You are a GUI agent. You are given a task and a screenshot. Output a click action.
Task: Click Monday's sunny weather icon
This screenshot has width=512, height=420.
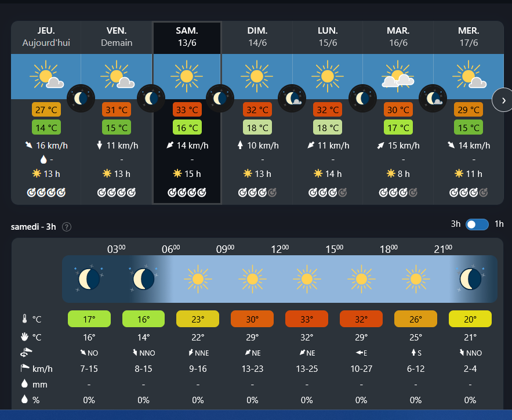[x=328, y=76]
